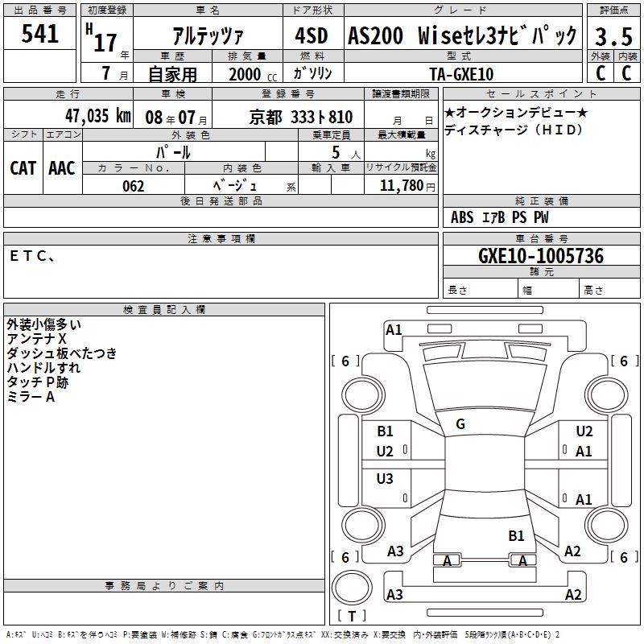Select the ディスチャージ（HID） sales point
644x644 pixels.
(514, 130)
